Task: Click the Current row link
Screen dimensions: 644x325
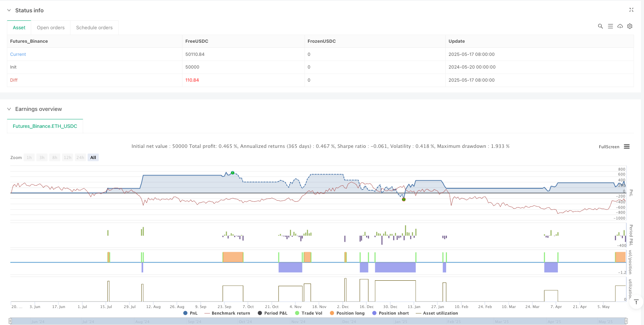Action: pos(18,54)
